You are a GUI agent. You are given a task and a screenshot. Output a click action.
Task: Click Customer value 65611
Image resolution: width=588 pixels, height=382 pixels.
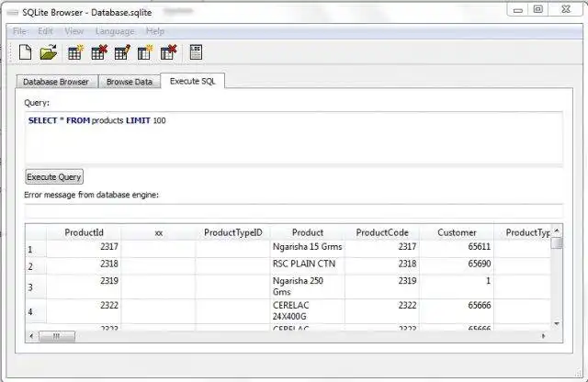click(457, 247)
